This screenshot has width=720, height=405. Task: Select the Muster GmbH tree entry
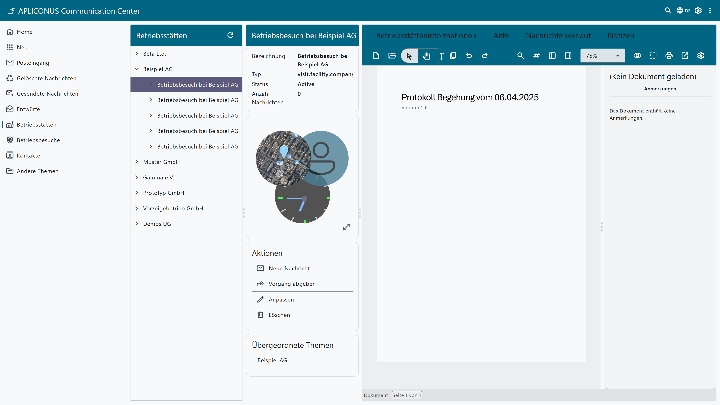coord(160,162)
